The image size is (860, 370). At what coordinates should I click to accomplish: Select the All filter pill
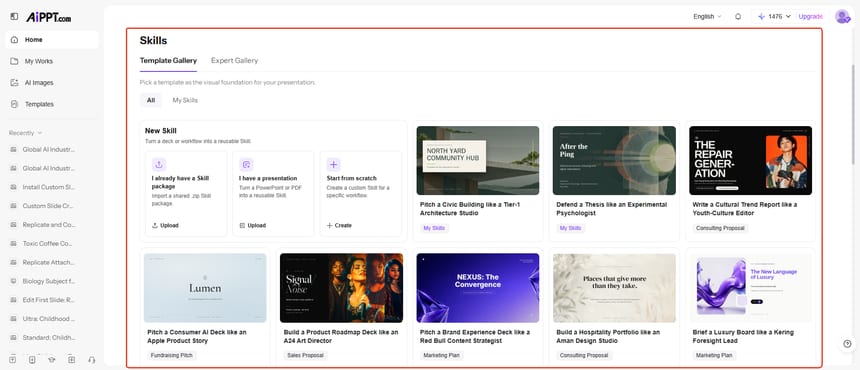tap(151, 100)
